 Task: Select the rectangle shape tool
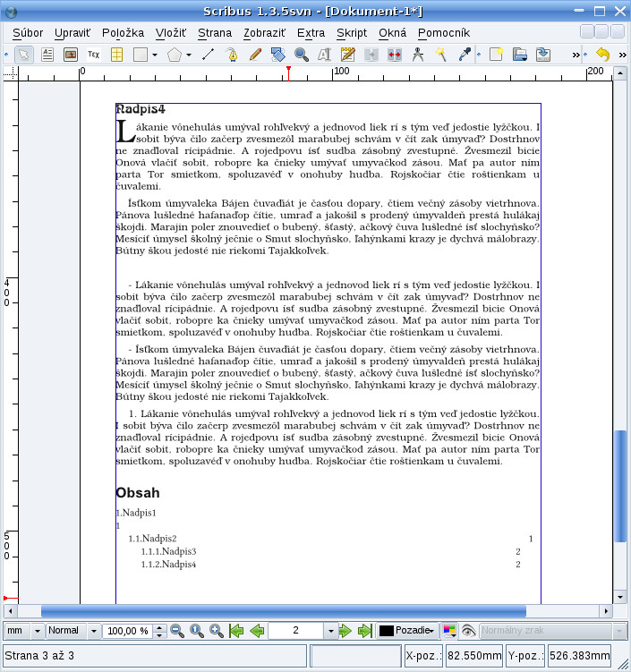click(141, 55)
